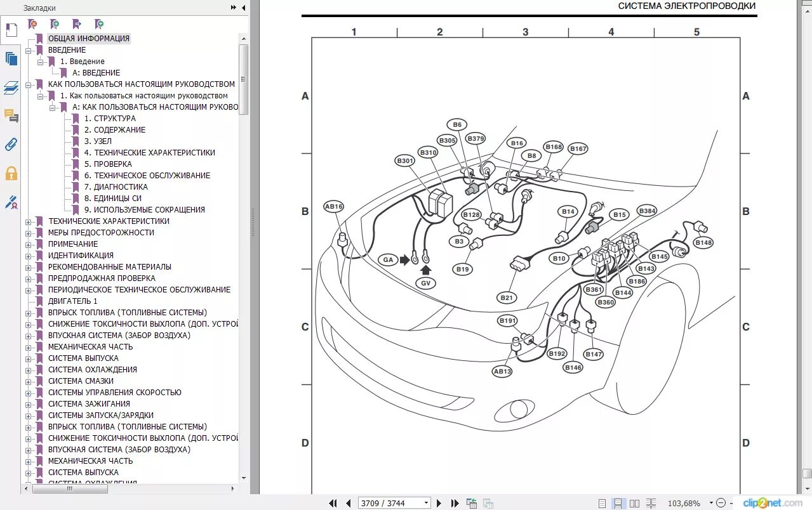Open the Attachments panel
The width and height of the screenshot is (812, 510).
(11, 145)
